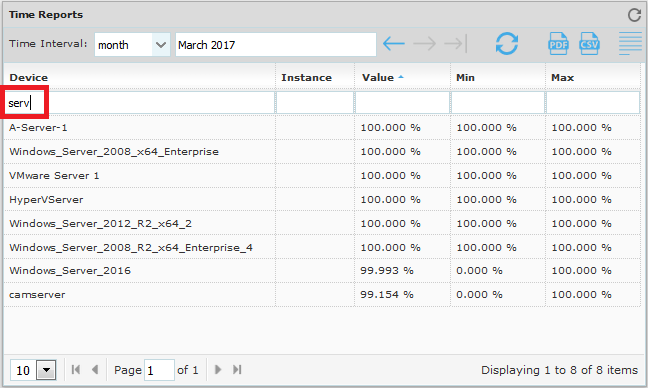Select Windows_Server_2008_R2_x64_Enterprise_4 row
Viewport: 648px width, 388px height.
(x=322, y=248)
